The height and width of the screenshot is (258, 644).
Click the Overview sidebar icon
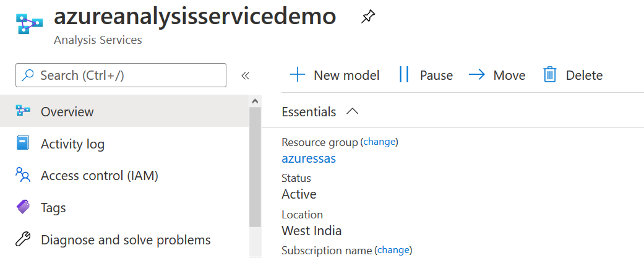click(23, 111)
